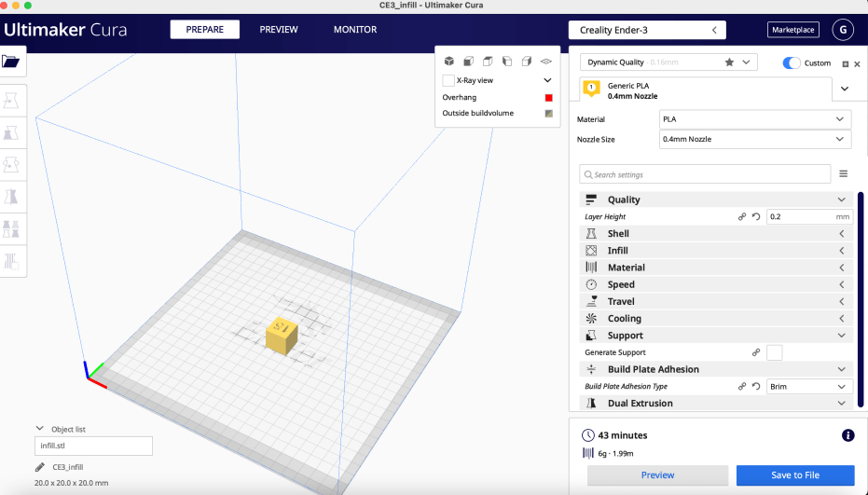Select the Scale tool in left toolbar

pyautogui.click(x=11, y=133)
